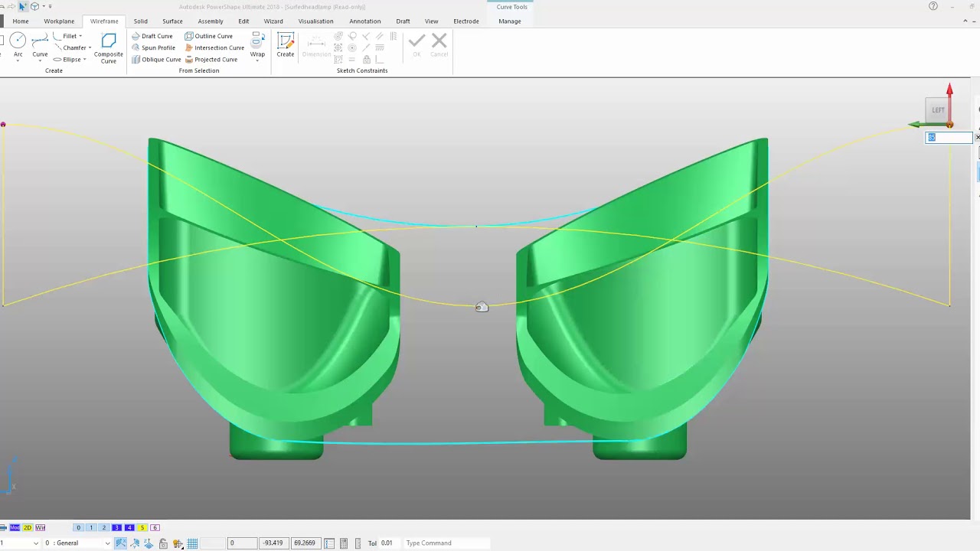Open the Visualisation tab
The height and width of the screenshot is (551, 980).
point(315,21)
